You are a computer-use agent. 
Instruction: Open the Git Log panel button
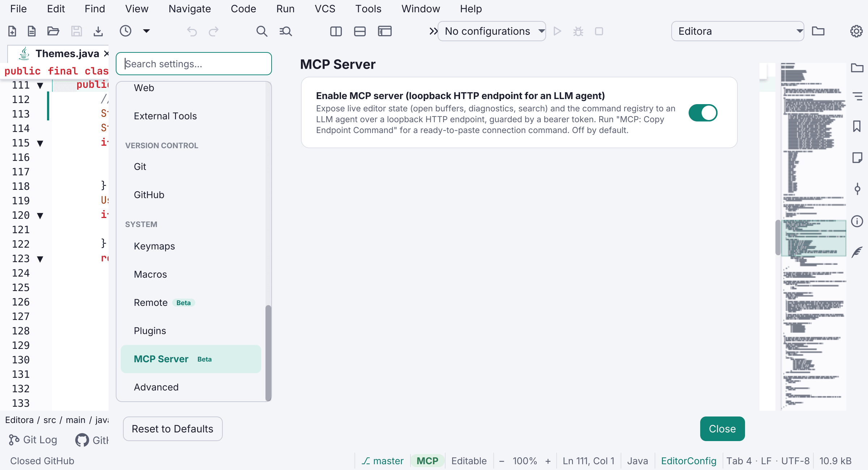pos(33,440)
